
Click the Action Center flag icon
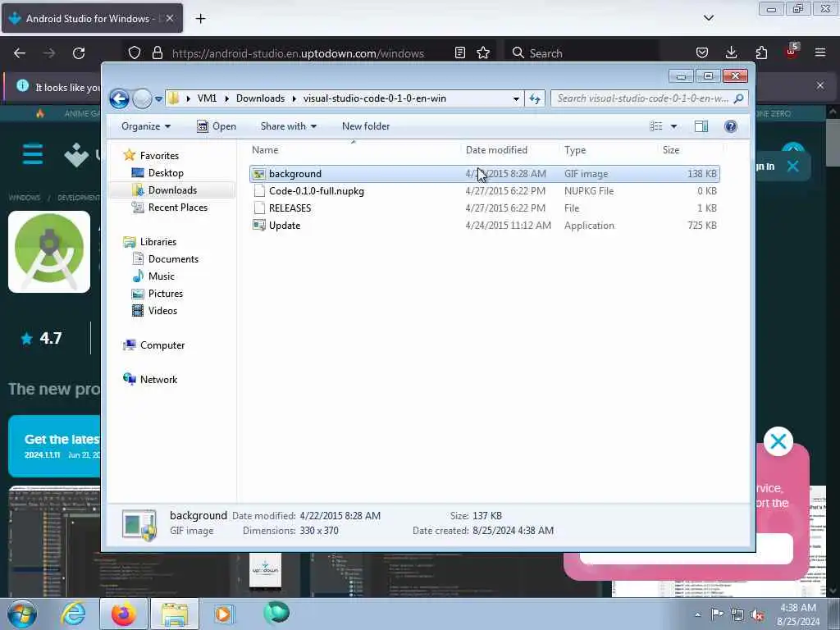click(x=717, y=614)
